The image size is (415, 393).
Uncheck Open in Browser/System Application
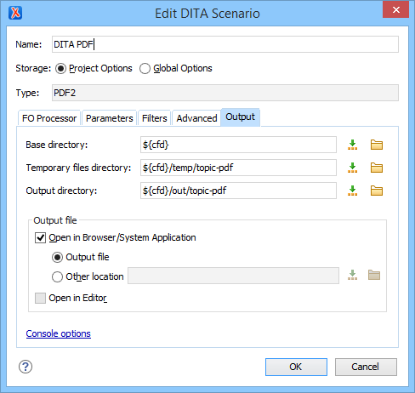pyautogui.click(x=40, y=238)
